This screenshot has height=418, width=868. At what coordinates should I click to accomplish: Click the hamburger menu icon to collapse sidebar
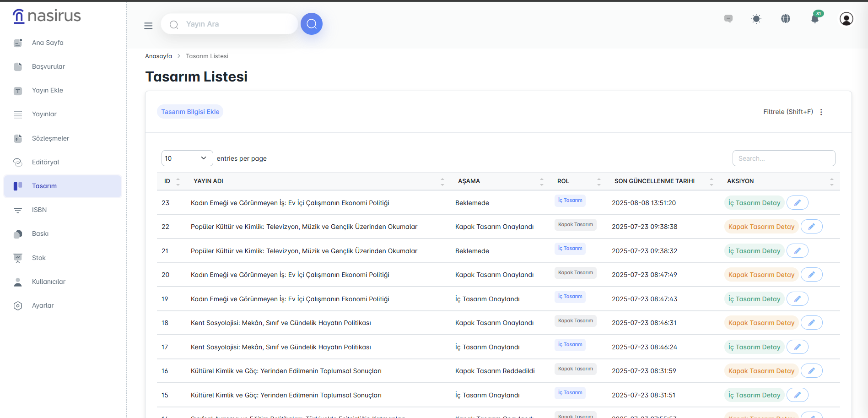pyautogui.click(x=148, y=26)
